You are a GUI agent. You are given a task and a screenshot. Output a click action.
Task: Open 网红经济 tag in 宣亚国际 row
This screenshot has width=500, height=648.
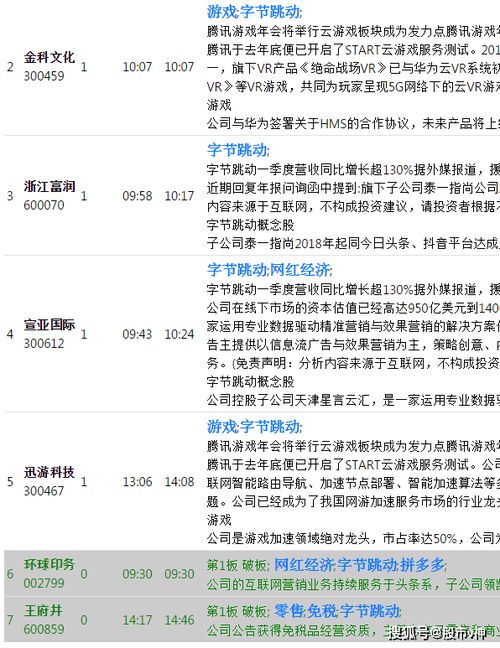pyautogui.click(x=300, y=270)
